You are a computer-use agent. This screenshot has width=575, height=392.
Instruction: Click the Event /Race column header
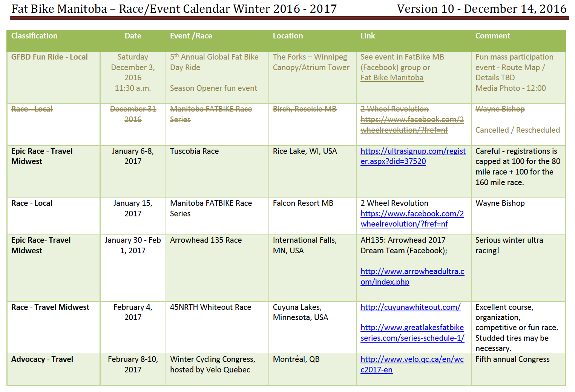(191, 36)
